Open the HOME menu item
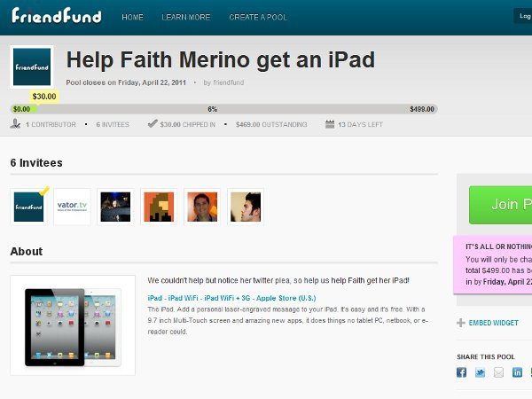Viewport: 532px width, 399px height. click(x=132, y=18)
